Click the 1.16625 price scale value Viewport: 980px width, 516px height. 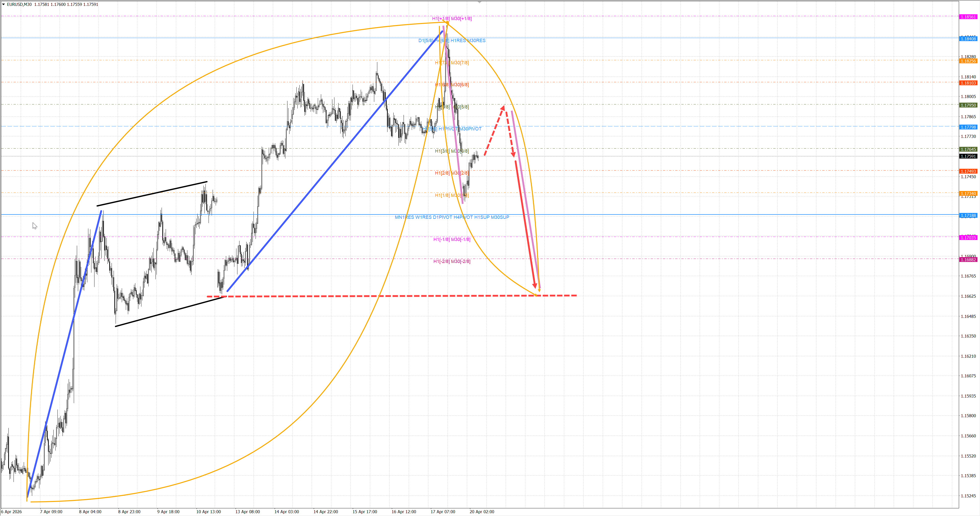(x=968, y=296)
